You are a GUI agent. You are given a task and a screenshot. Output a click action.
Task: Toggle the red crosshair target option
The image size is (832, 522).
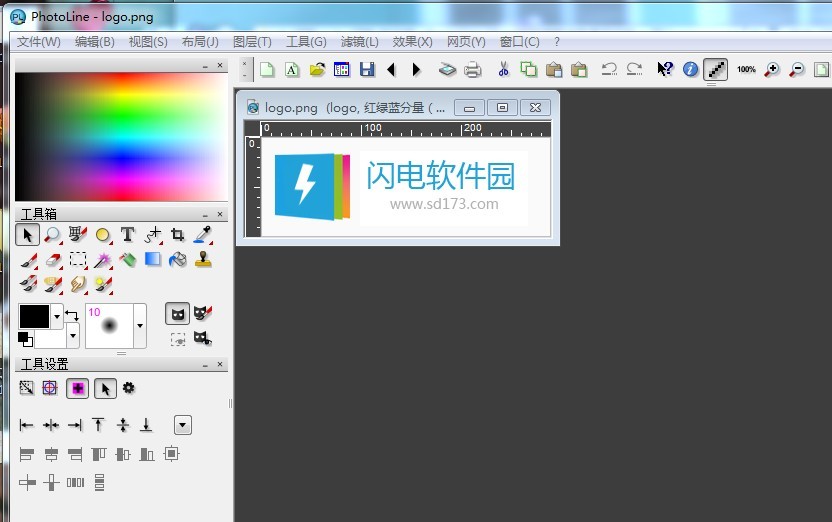pos(50,388)
